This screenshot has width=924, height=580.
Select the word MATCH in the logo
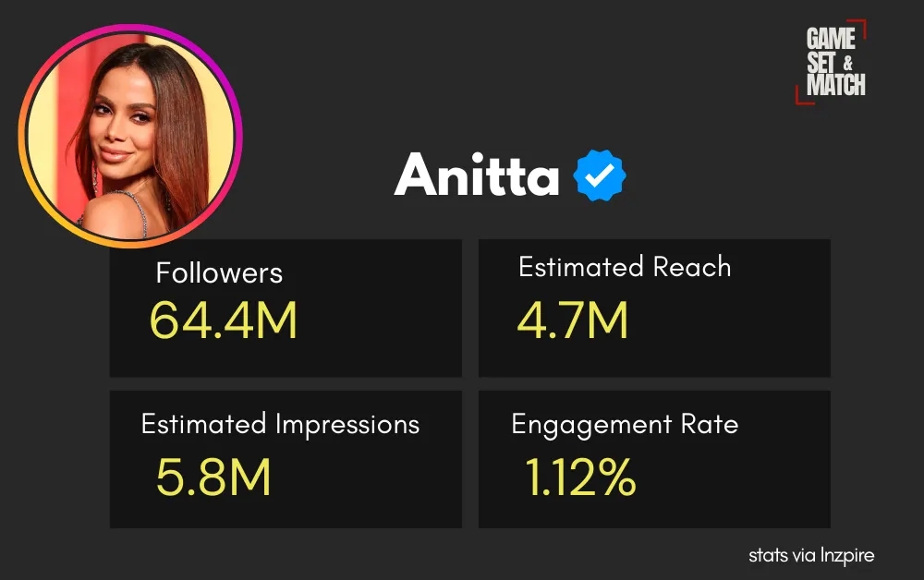point(835,85)
